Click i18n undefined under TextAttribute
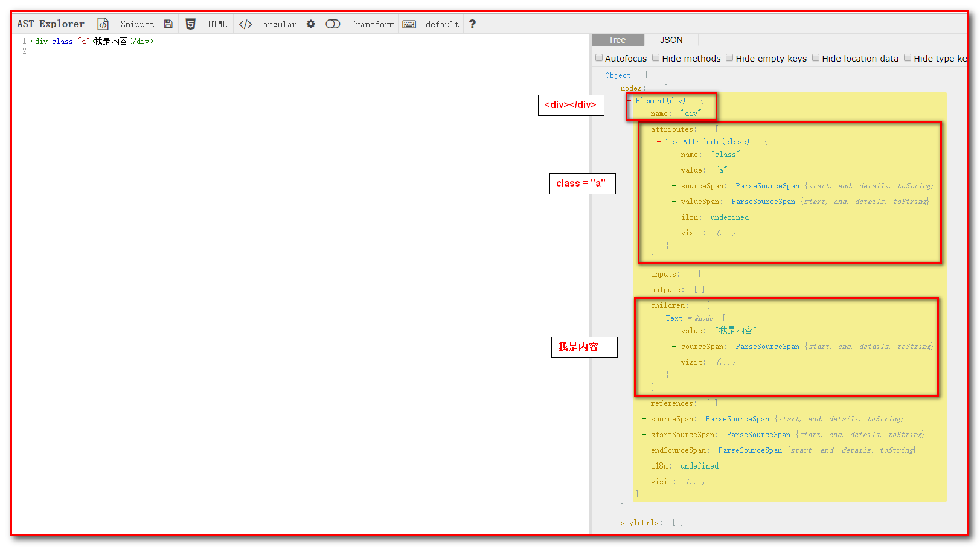 (x=715, y=217)
